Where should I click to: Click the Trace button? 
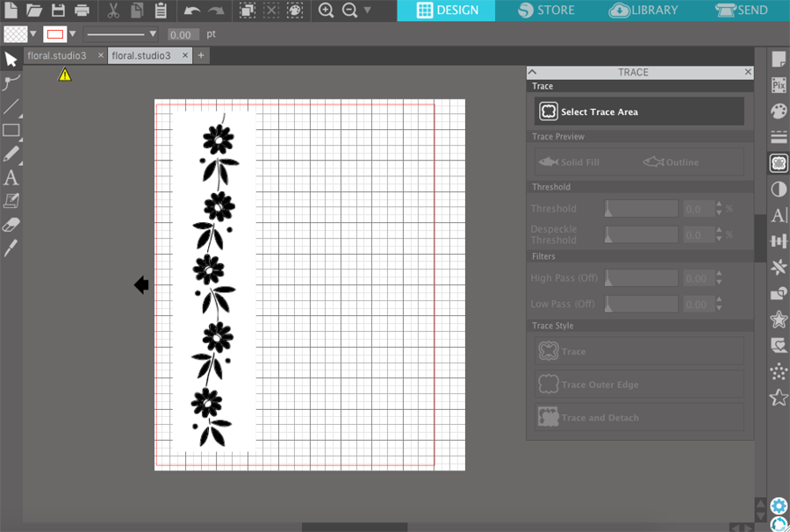coord(639,351)
